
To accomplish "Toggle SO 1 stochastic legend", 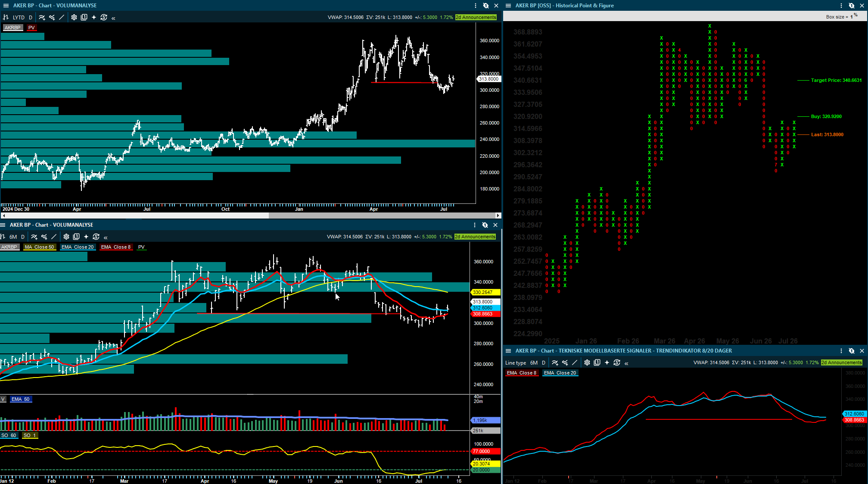I will tap(30, 435).
